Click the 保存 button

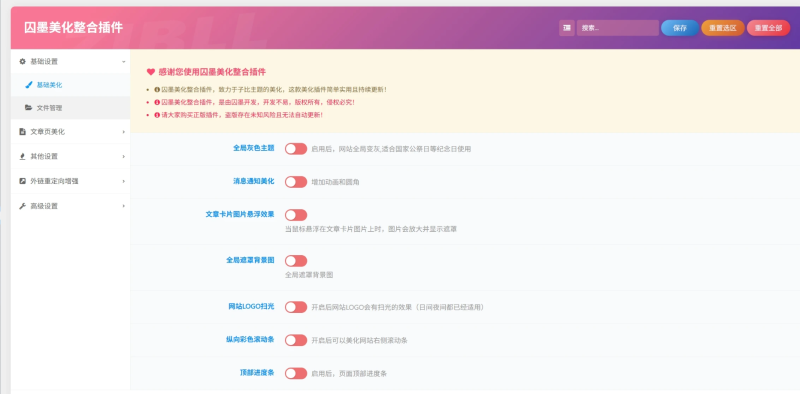pyautogui.click(x=680, y=28)
